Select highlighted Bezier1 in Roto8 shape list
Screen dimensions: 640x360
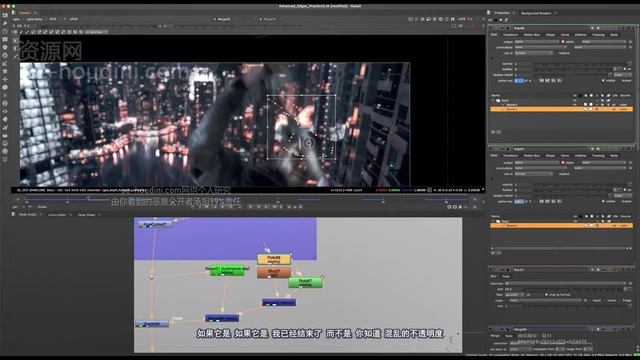pyautogui.click(x=561, y=109)
